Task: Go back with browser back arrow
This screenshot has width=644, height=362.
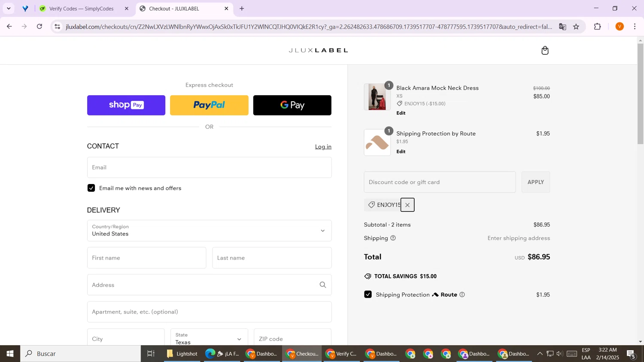Action: pyautogui.click(x=9, y=27)
